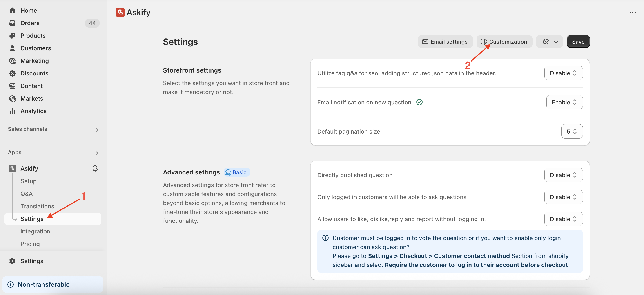Click the Marketing target icon
644x295 pixels.
click(x=12, y=61)
